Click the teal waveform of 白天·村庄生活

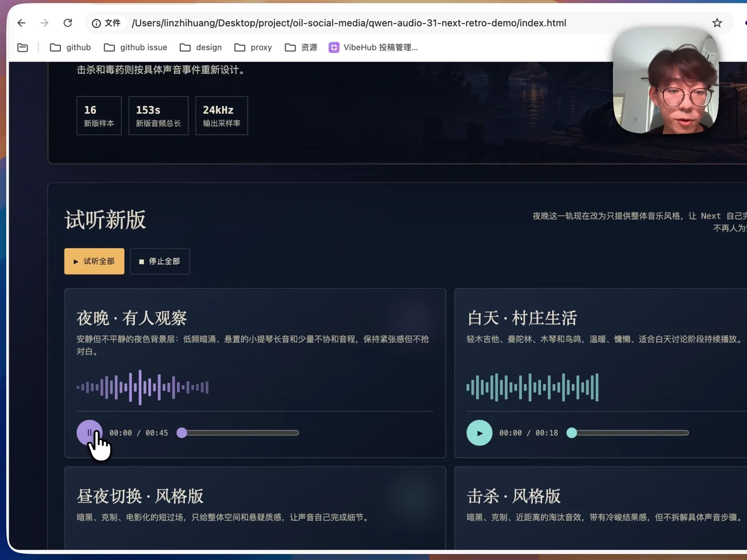[x=532, y=387]
